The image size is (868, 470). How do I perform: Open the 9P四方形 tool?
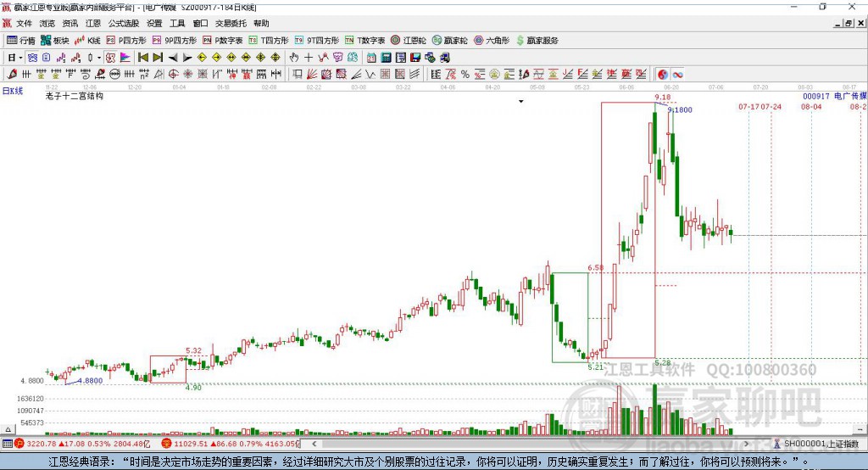(x=175, y=41)
